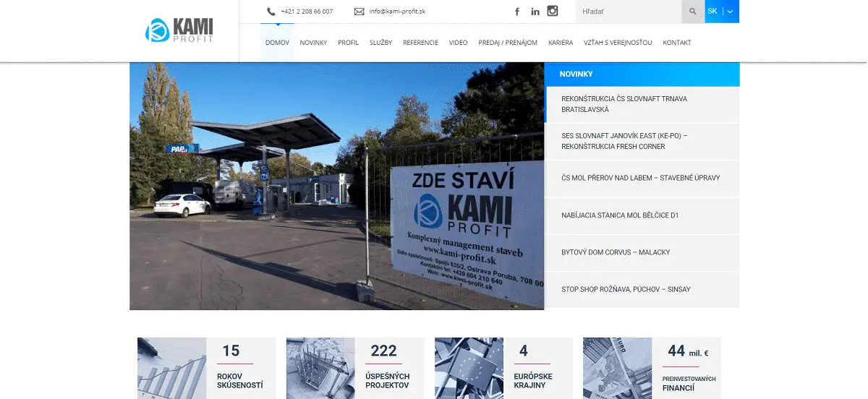The height and width of the screenshot is (399, 868).
Task: Open the Referencie menu item
Action: click(x=420, y=43)
